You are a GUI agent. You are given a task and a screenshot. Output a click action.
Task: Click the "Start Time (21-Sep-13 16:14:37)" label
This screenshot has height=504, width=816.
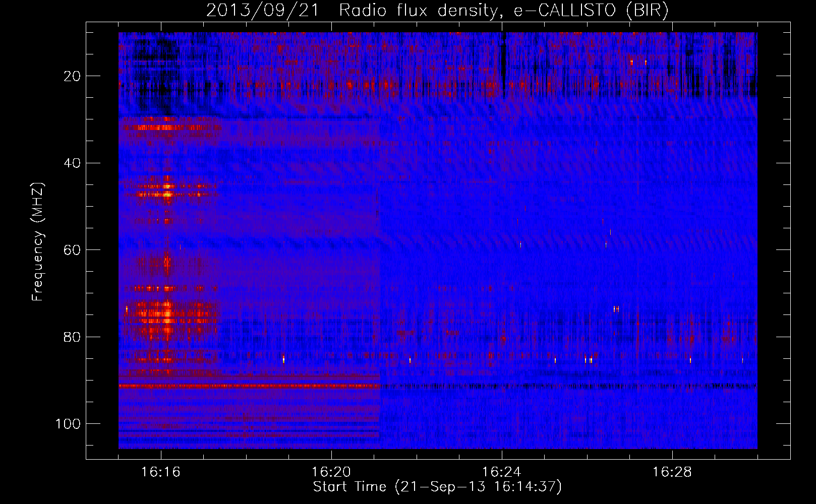click(x=437, y=487)
